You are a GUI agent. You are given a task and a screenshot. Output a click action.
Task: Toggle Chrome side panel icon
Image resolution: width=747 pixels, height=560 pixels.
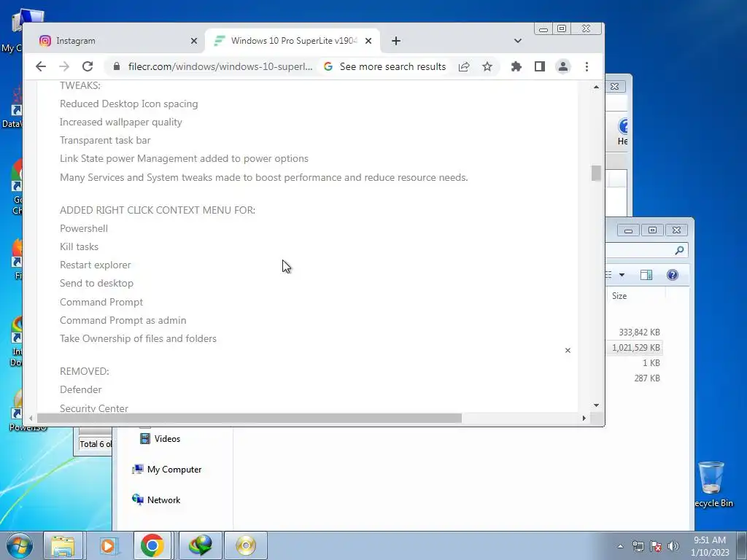click(539, 66)
